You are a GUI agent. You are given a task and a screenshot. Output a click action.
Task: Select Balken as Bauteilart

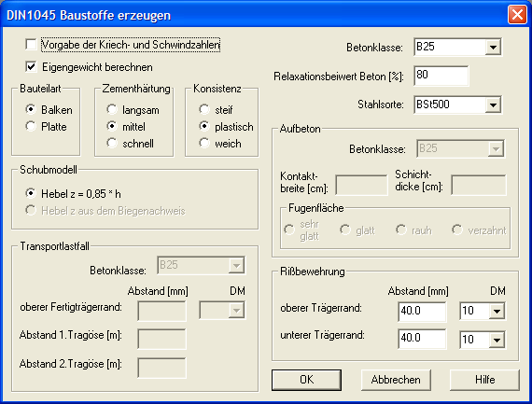click(31, 109)
